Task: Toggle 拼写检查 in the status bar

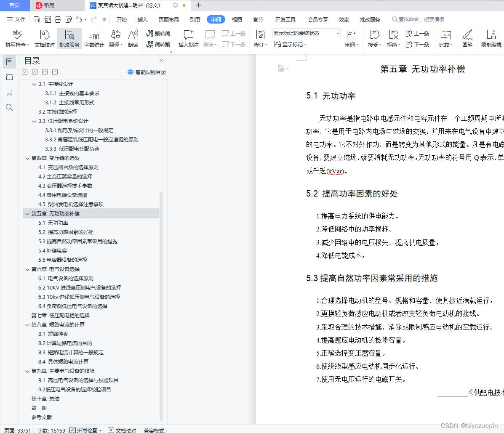Action: coord(86,430)
